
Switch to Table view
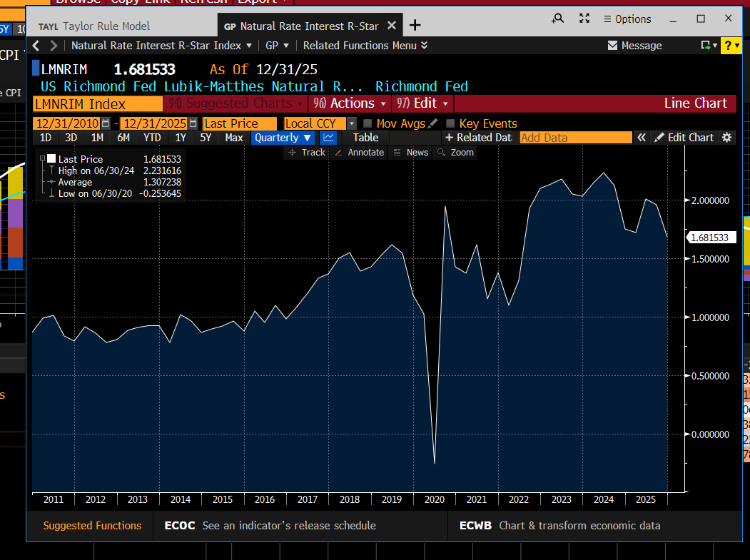365,138
